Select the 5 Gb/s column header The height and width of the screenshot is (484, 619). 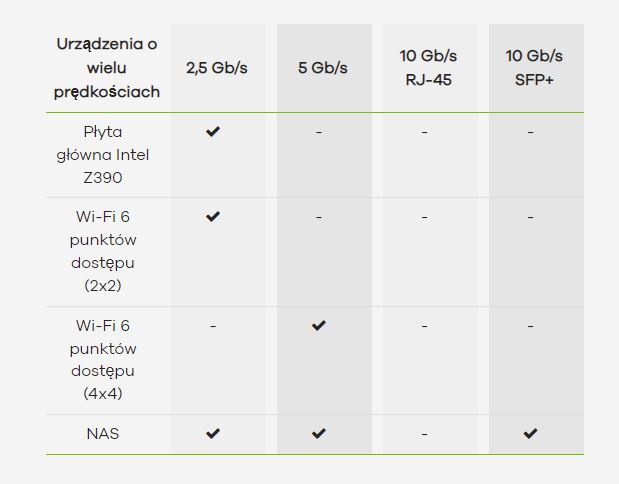click(323, 68)
